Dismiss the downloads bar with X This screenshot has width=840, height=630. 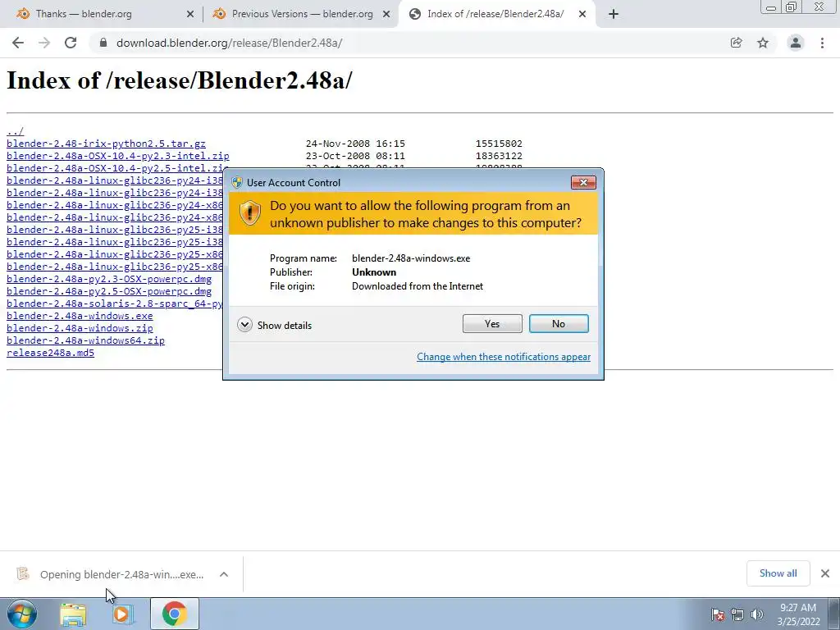click(x=825, y=573)
